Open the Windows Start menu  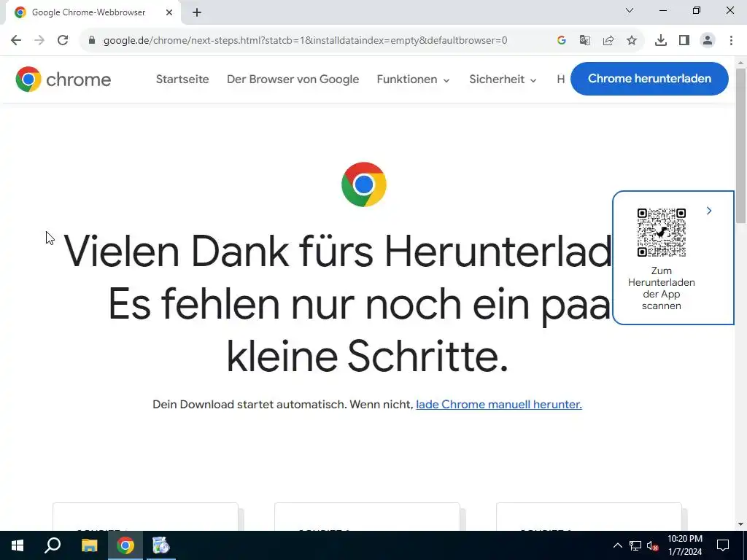pyautogui.click(x=18, y=545)
